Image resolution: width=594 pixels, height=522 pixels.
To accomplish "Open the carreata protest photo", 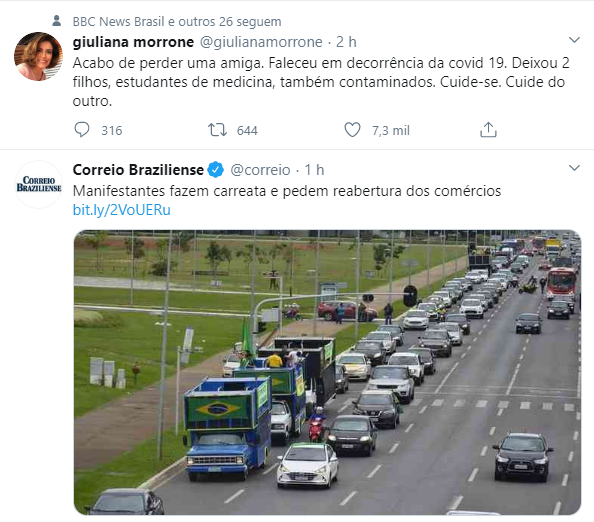I will click(327, 372).
